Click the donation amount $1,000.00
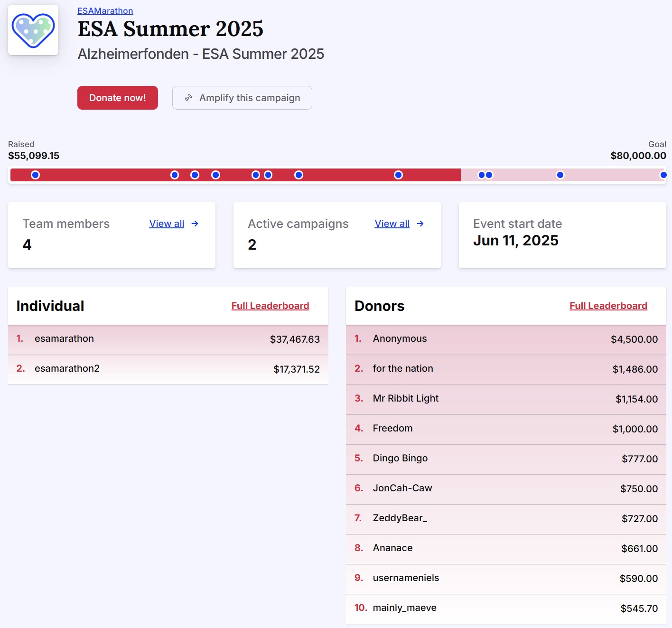This screenshot has width=672, height=628. tap(635, 429)
